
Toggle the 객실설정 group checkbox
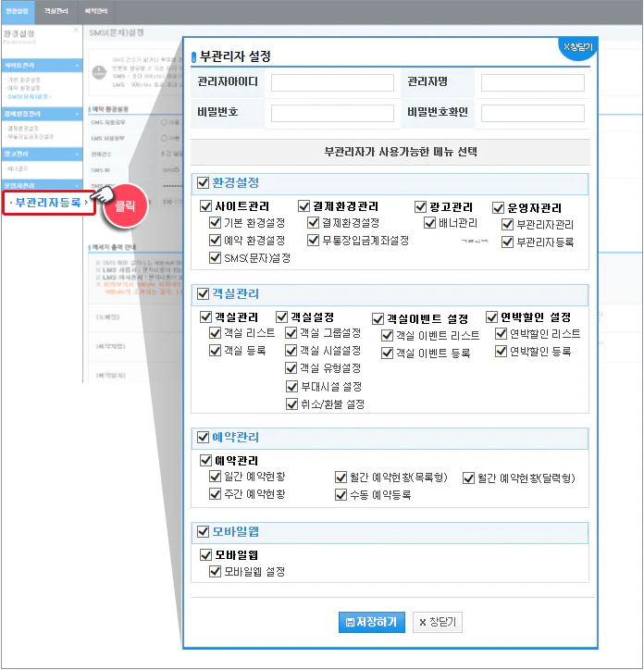281,317
